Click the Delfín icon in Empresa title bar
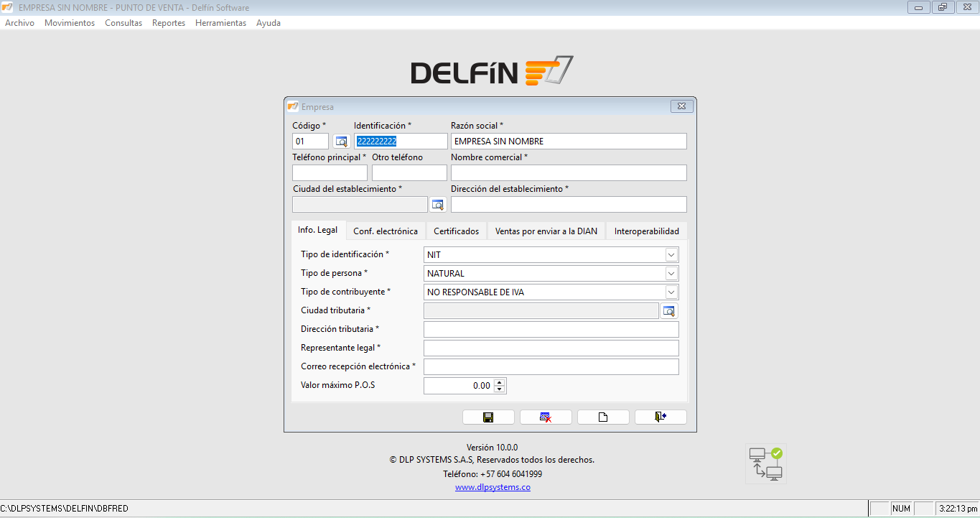980x518 pixels. point(293,106)
